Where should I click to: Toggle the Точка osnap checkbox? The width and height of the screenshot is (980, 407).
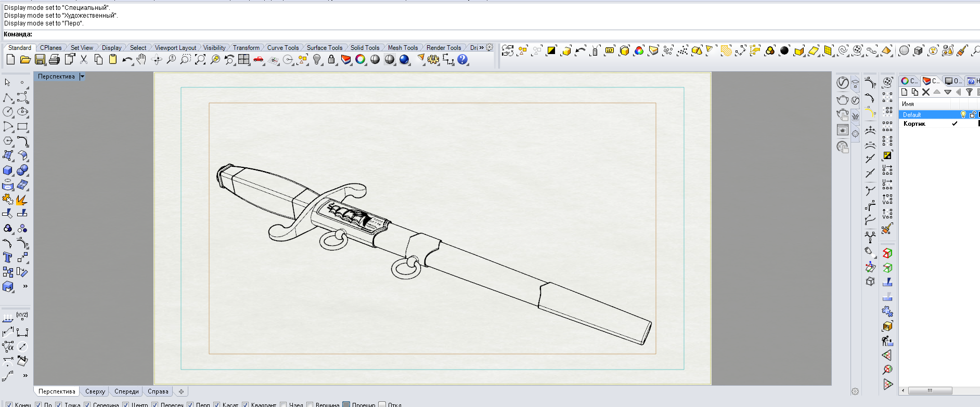pyautogui.click(x=59, y=404)
